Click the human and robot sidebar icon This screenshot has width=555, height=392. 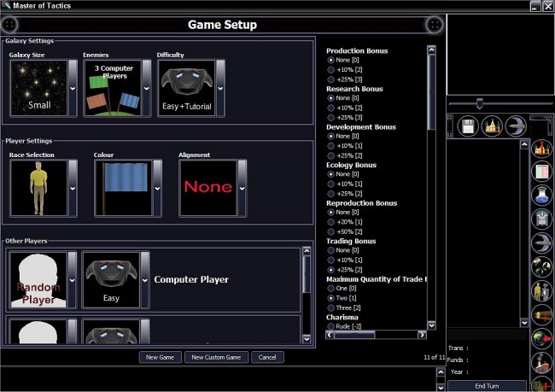click(x=541, y=290)
